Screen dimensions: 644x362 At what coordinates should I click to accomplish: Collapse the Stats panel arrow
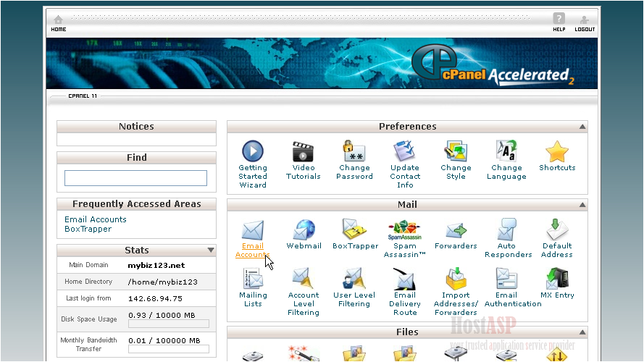pos(211,251)
